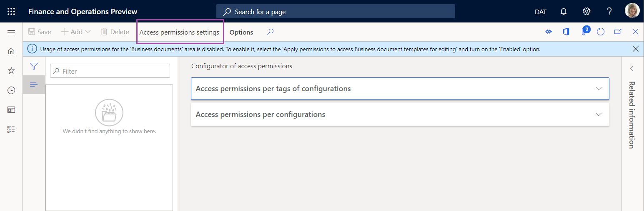Go to Home in the sidebar
Image resolution: width=644 pixels, height=211 pixels.
(11, 51)
